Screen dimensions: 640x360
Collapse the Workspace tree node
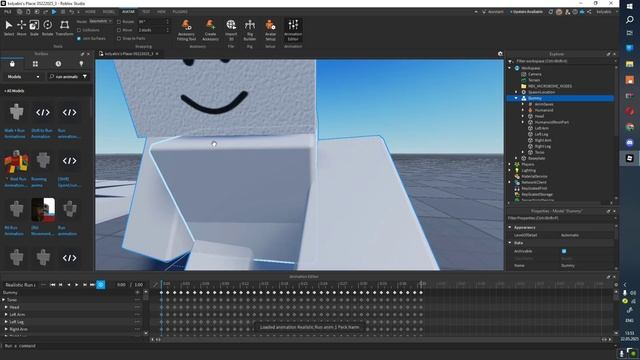click(510, 68)
